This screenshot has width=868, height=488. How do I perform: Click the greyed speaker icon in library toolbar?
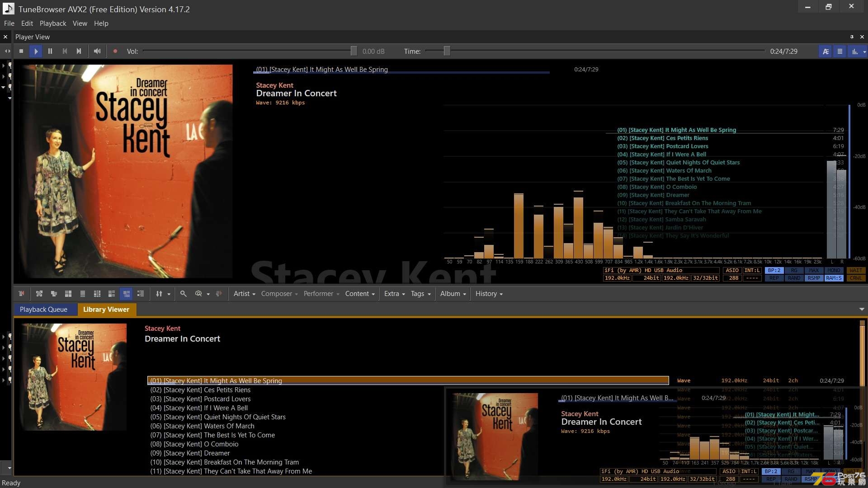coord(219,294)
